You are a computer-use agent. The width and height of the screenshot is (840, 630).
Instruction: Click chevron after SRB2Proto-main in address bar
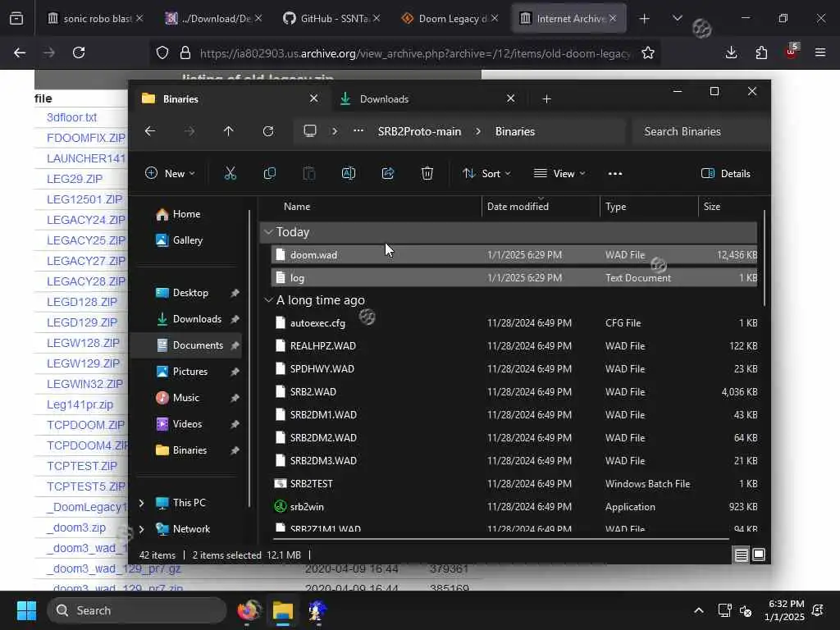tap(478, 131)
